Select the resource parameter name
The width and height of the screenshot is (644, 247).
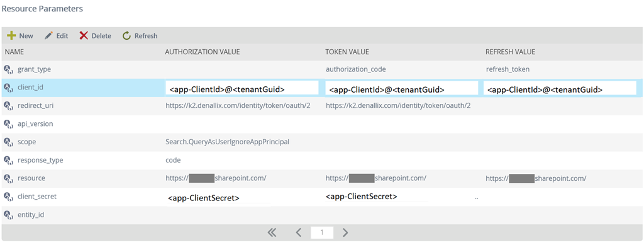coord(31,178)
